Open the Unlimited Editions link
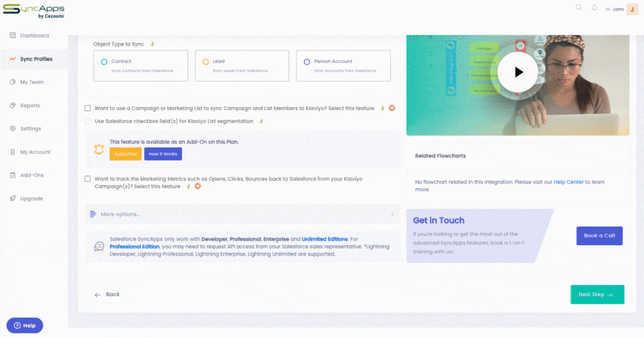Image resolution: width=644 pixels, height=338 pixels. 325,239
